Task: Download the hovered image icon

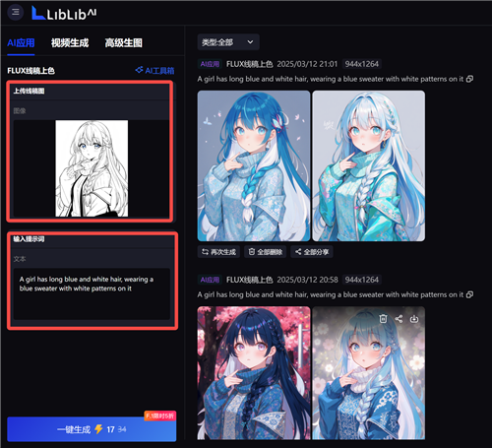Action: (414, 318)
